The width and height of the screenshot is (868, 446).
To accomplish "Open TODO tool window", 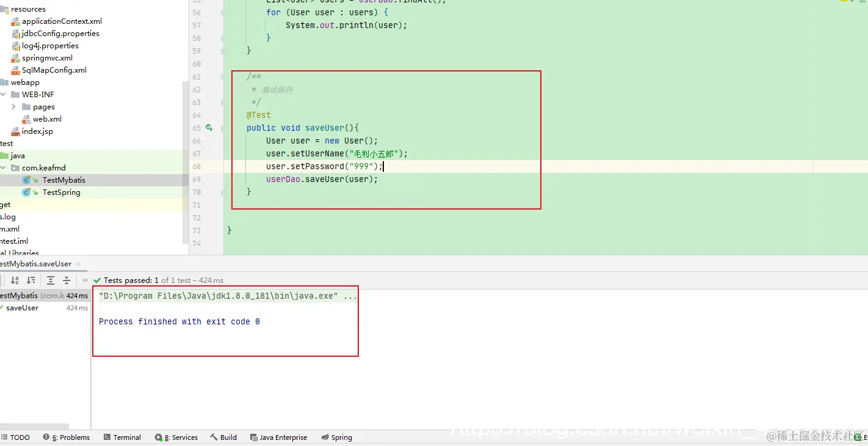I will pos(15,437).
